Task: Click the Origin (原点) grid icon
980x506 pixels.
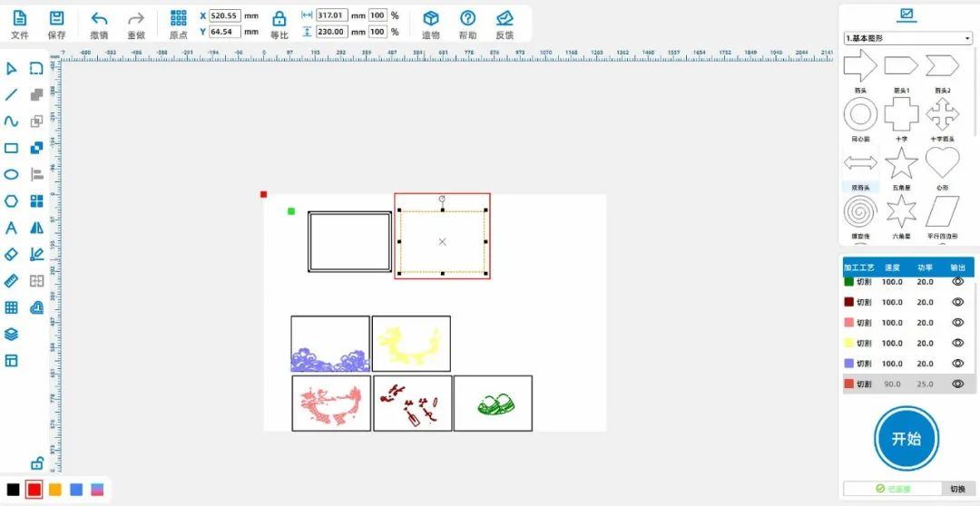Action: click(179, 19)
